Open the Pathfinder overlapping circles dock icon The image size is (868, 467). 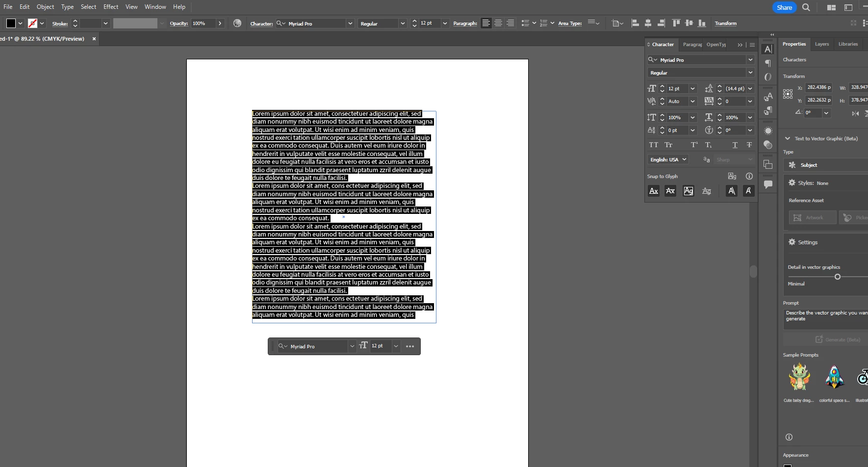(x=768, y=145)
